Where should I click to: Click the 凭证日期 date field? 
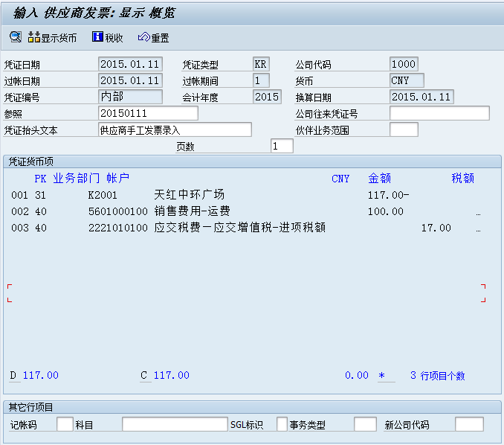130,64
